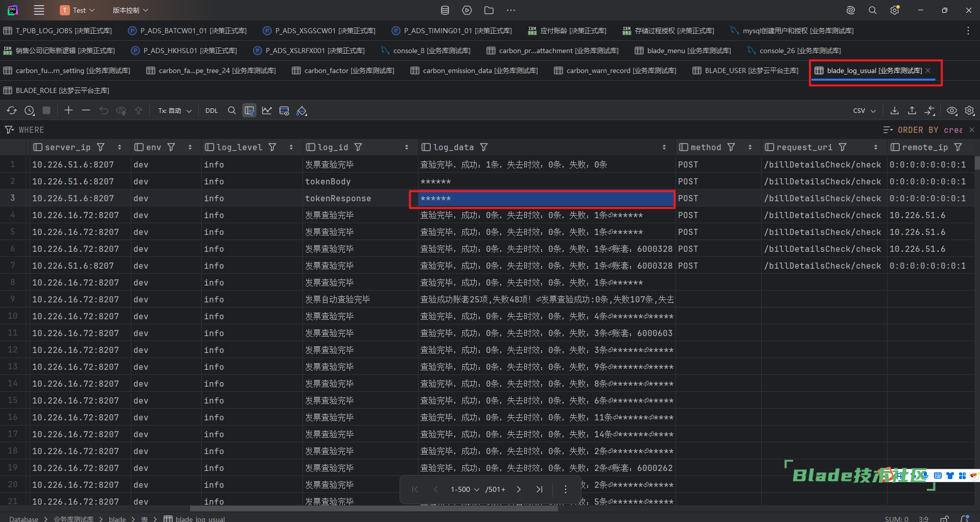Delete the selected row with the minus icon

click(x=86, y=110)
